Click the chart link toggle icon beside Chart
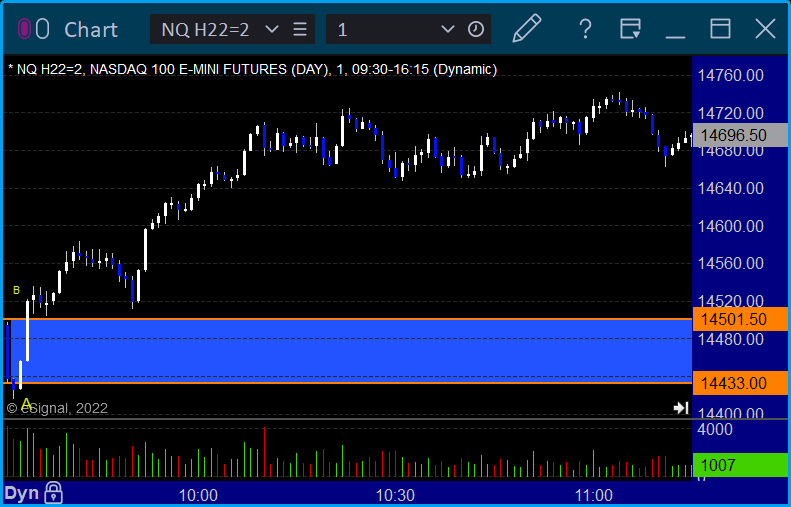This screenshot has height=507, width=791. pyautogui.click(x=33, y=29)
